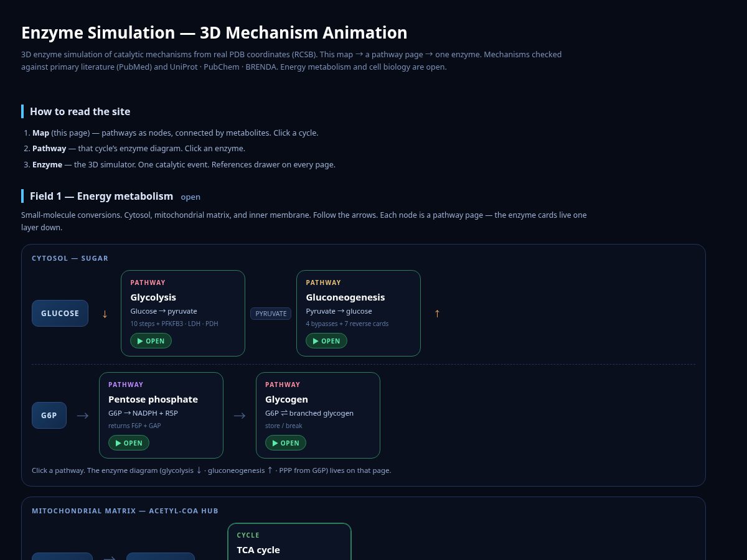The width and height of the screenshot is (747, 560).
Task: Select the Glycogen card title
Action: 286,399
